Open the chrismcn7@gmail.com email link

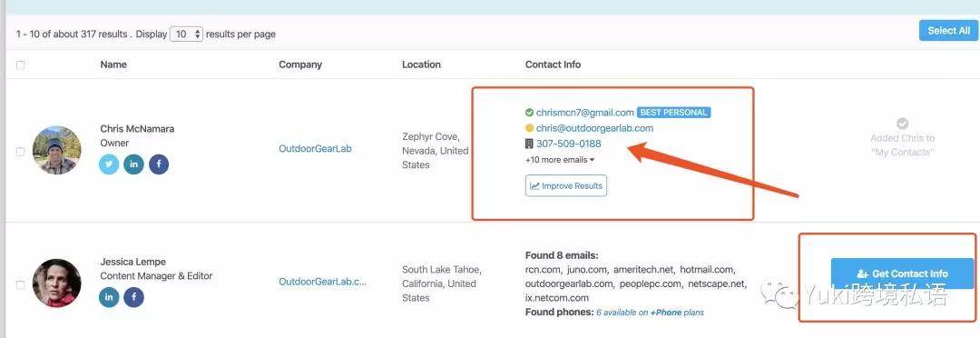coord(585,113)
